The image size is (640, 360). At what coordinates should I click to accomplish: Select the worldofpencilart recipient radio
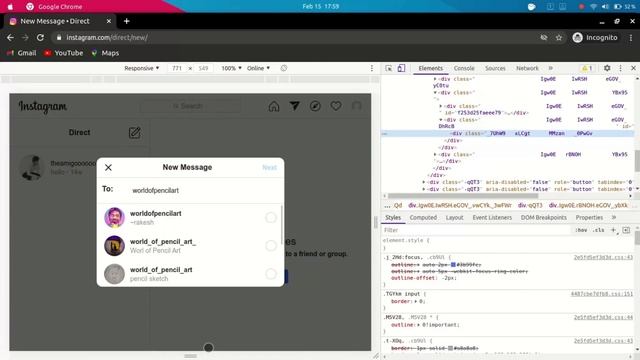pos(271,218)
